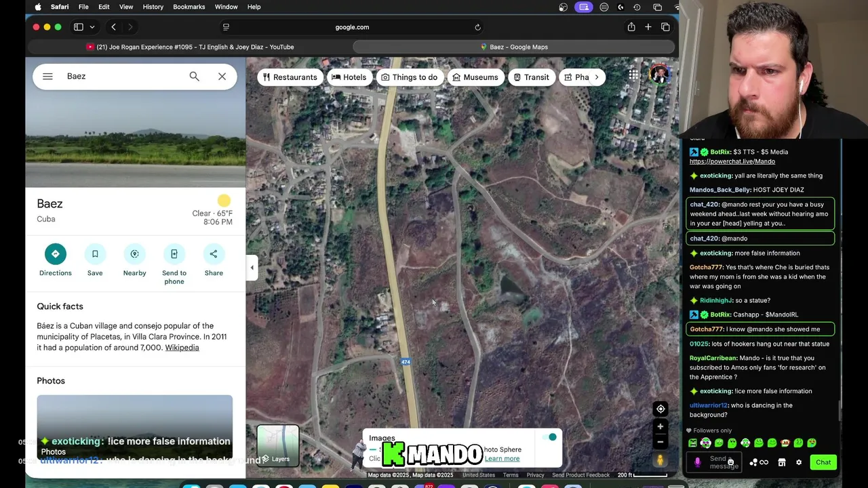The width and height of the screenshot is (868, 488).
Task: Show Safari tab overview
Action: click(x=665, y=27)
